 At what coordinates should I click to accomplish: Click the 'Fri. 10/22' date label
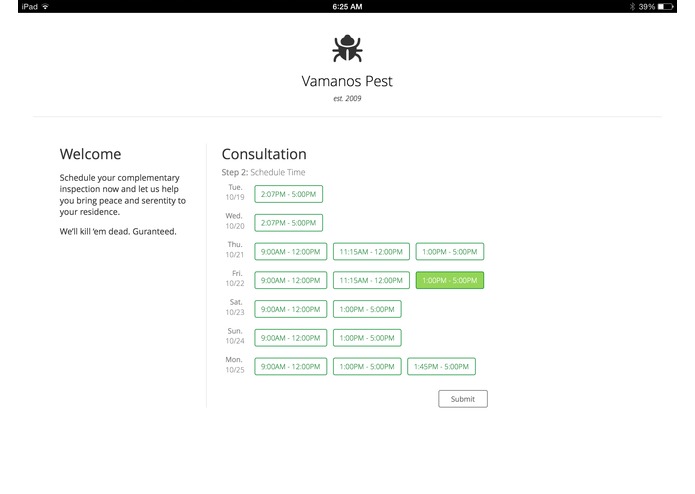click(235, 279)
